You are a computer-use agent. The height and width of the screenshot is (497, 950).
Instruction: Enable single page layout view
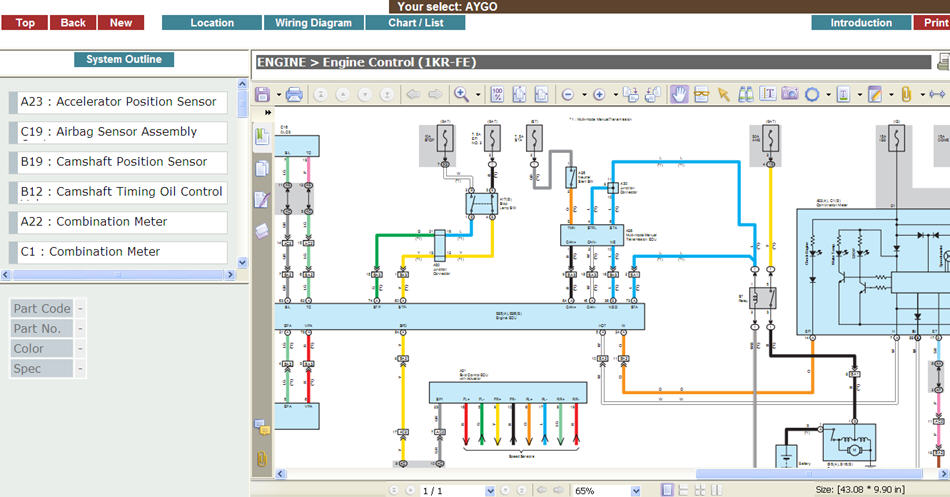tap(668, 490)
